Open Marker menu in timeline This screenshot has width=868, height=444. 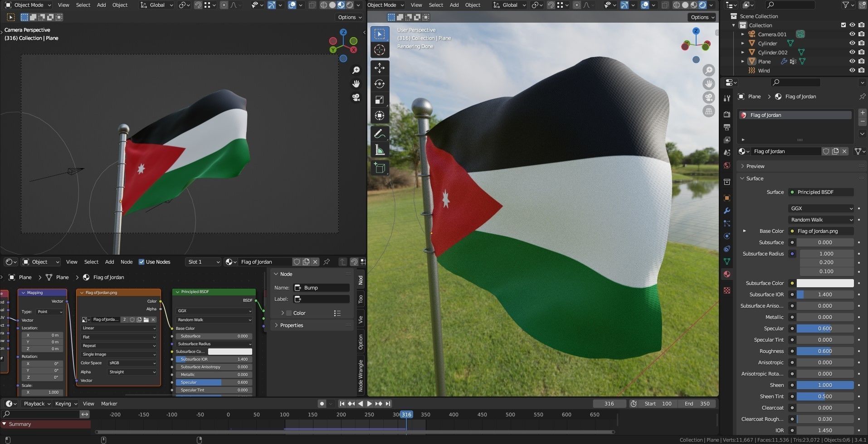click(x=109, y=404)
